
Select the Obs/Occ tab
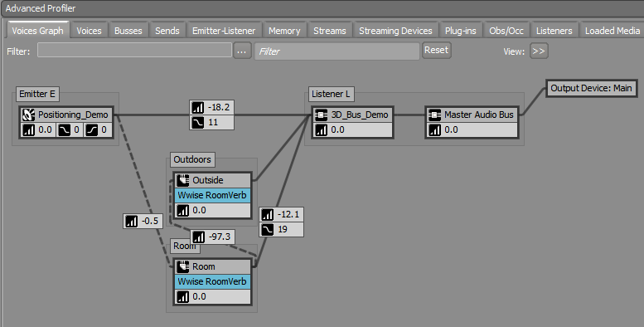coord(506,31)
